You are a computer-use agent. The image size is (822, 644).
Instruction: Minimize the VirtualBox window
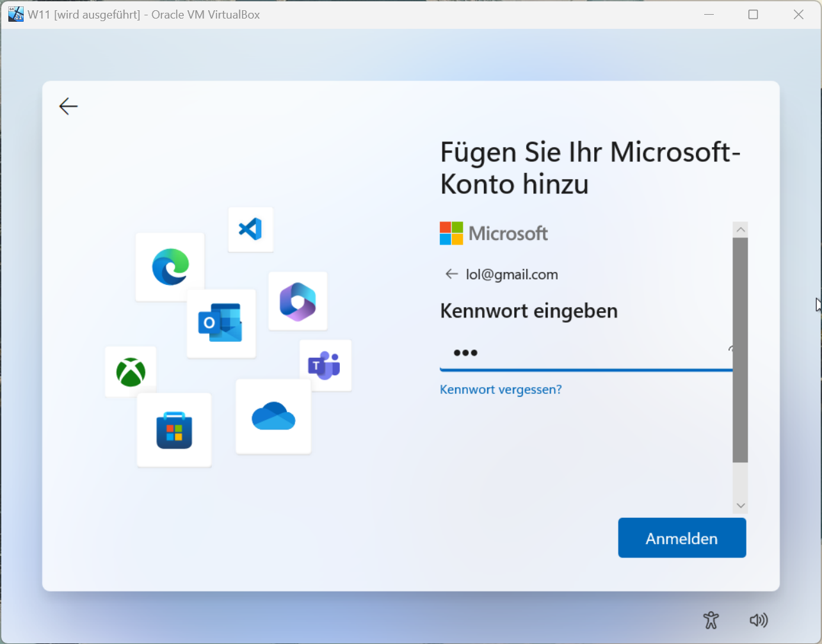pos(709,14)
